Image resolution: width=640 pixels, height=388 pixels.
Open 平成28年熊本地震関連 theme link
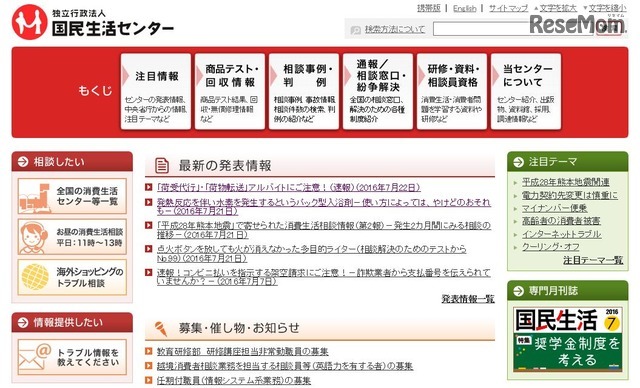(566, 182)
